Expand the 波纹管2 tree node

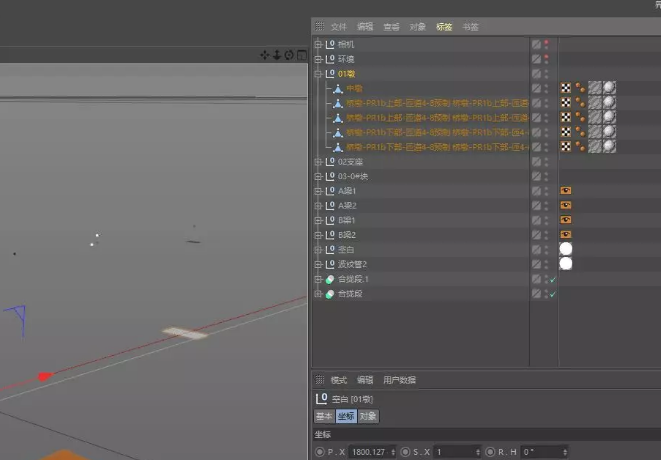pyautogui.click(x=318, y=264)
